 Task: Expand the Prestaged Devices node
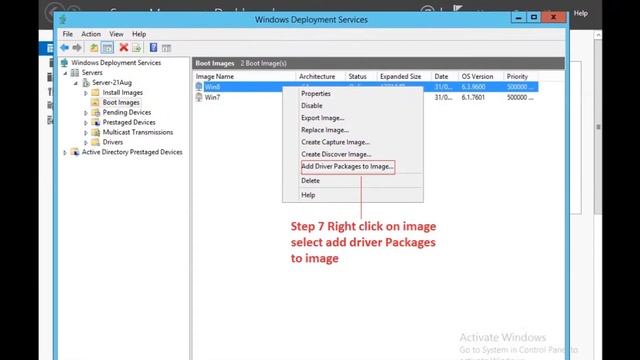pyautogui.click(x=86, y=122)
